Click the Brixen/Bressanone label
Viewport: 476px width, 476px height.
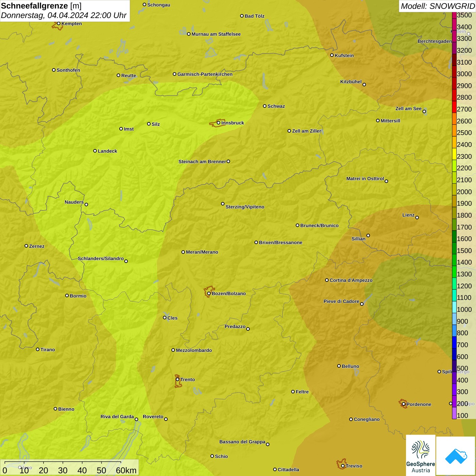tap(280, 242)
